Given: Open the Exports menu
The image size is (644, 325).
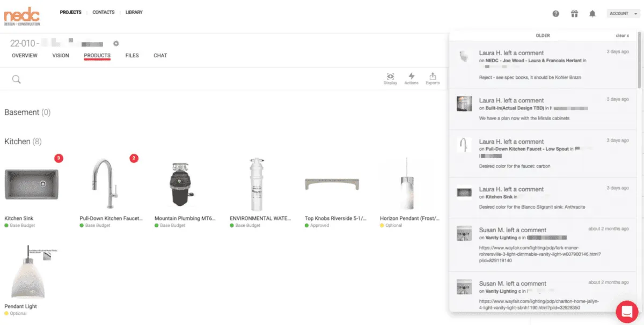Looking at the screenshot, I should (x=433, y=79).
